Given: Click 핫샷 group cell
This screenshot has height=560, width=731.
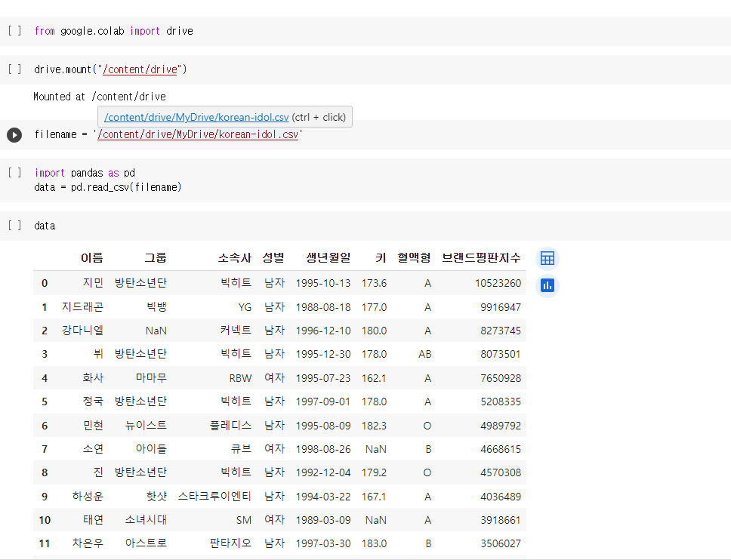Looking at the screenshot, I should coord(156,496).
